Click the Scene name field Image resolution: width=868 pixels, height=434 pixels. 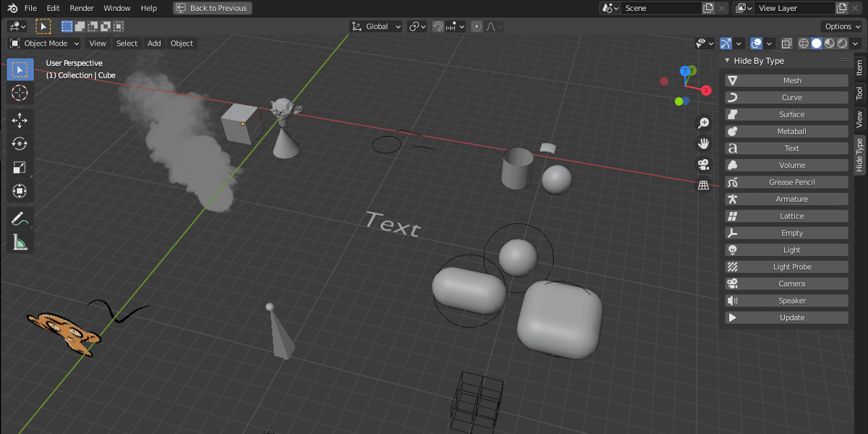coord(660,8)
